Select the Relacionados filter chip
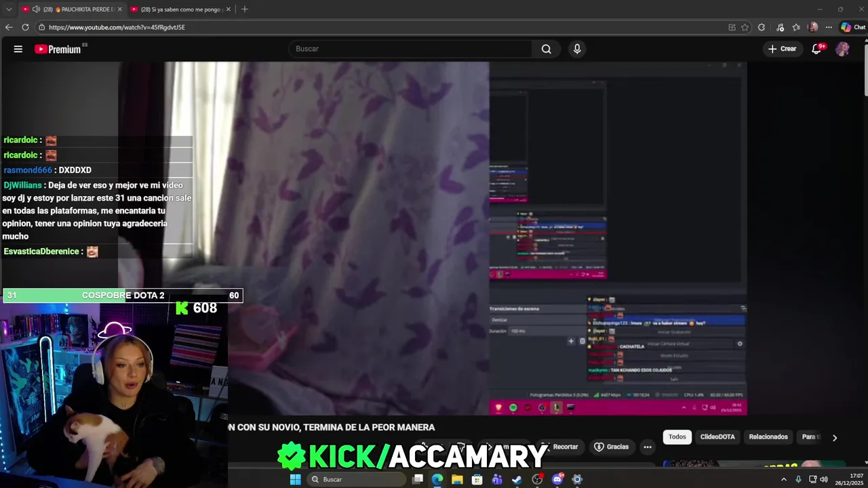 pos(768,437)
